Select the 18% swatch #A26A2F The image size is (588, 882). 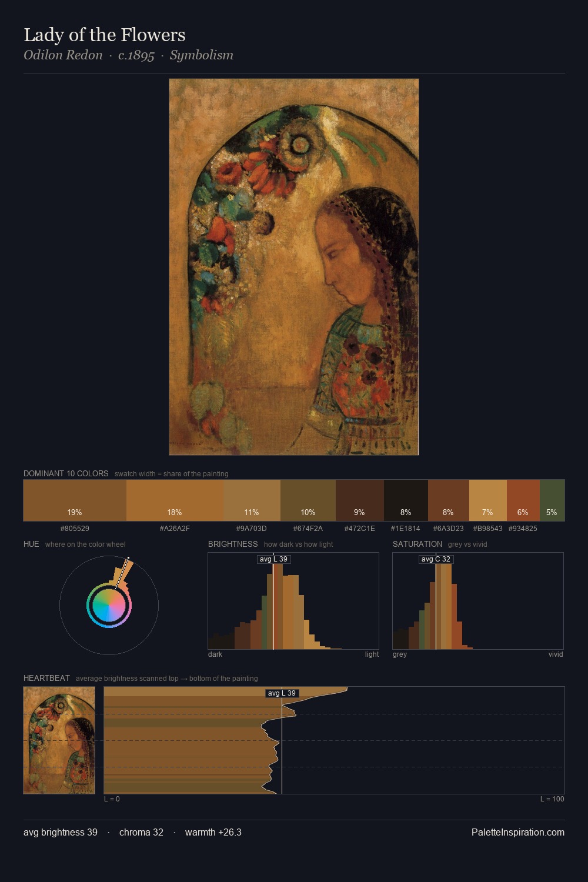tap(175, 500)
